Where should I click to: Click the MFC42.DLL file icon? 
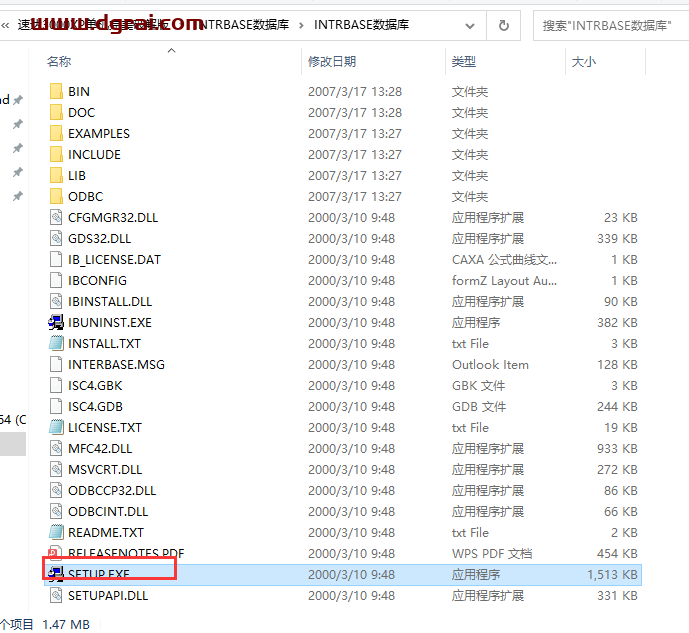(56, 449)
